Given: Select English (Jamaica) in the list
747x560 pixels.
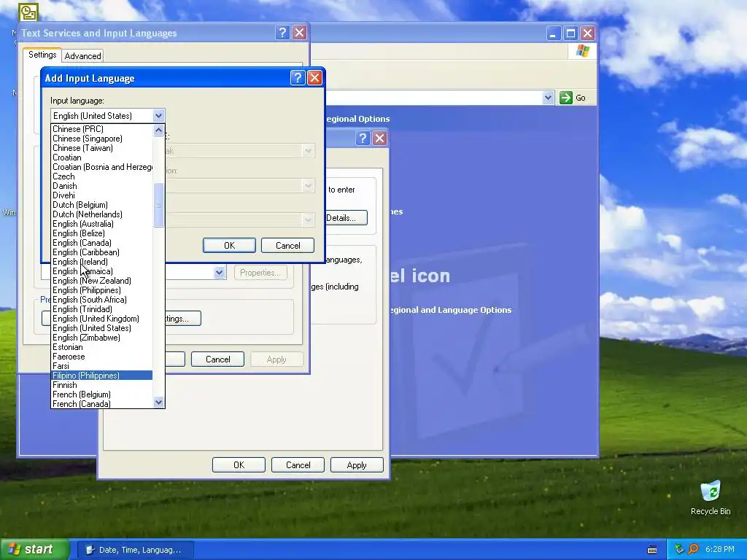Looking at the screenshot, I should [x=102, y=271].
